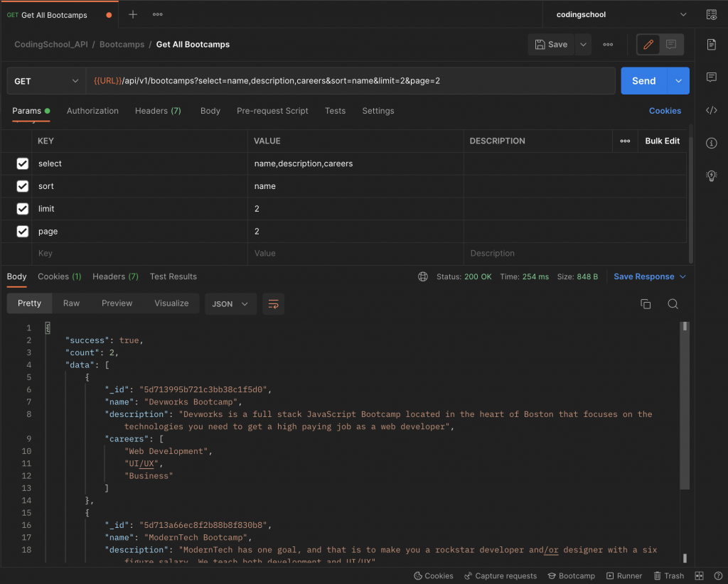This screenshot has width=728, height=584.
Task: Click the name,description,careers value cell
Action: pos(355,163)
